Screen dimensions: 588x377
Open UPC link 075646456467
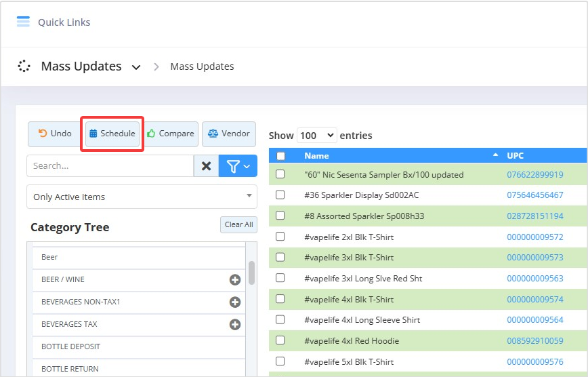pos(535,195)
